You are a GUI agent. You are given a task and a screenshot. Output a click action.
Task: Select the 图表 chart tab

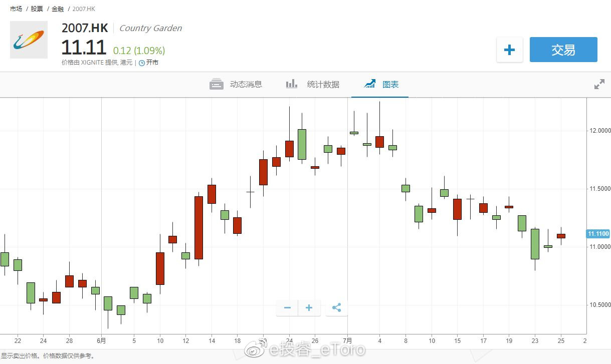[x=390, y=84]
